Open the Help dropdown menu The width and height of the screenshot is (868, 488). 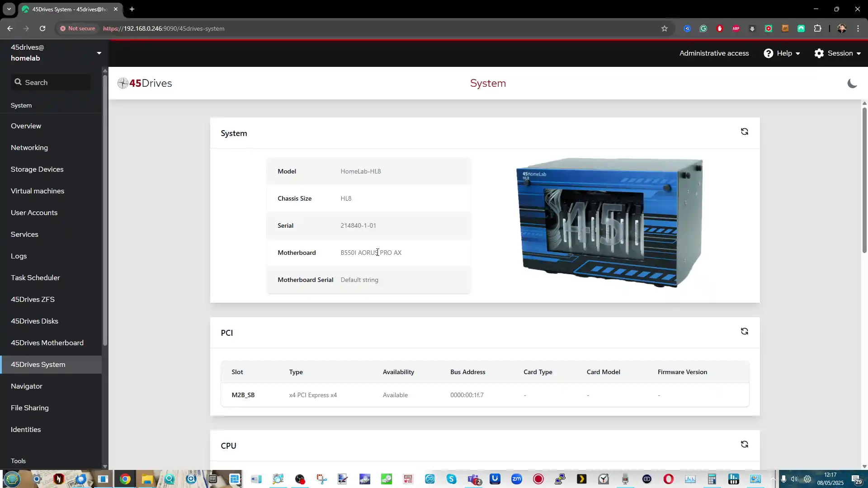pyautogui.click(x=782, y=53)
